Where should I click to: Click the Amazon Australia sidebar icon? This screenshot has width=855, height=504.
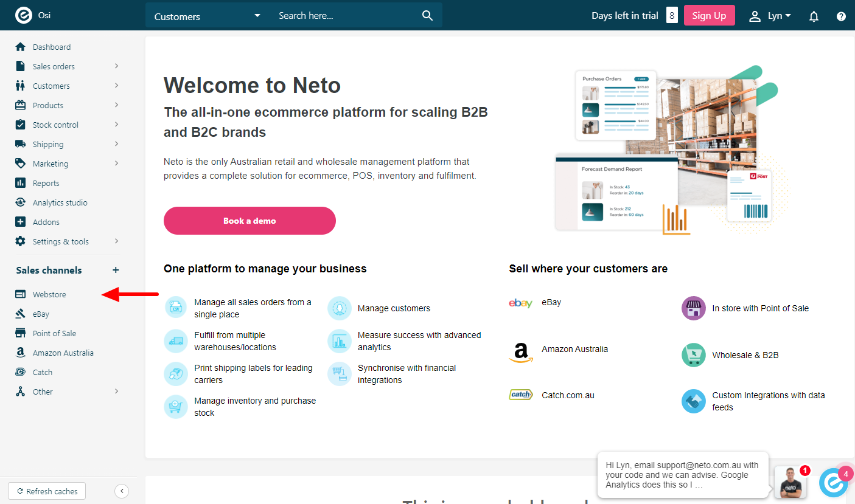coord(21,353)
